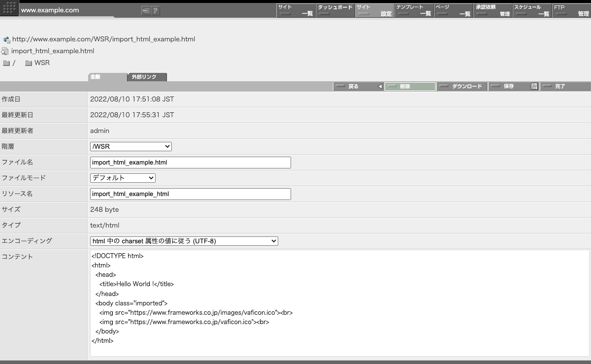Open the FTP 管理 menu
The width and height of the screenshot is (591, 364).
point(571,10)
